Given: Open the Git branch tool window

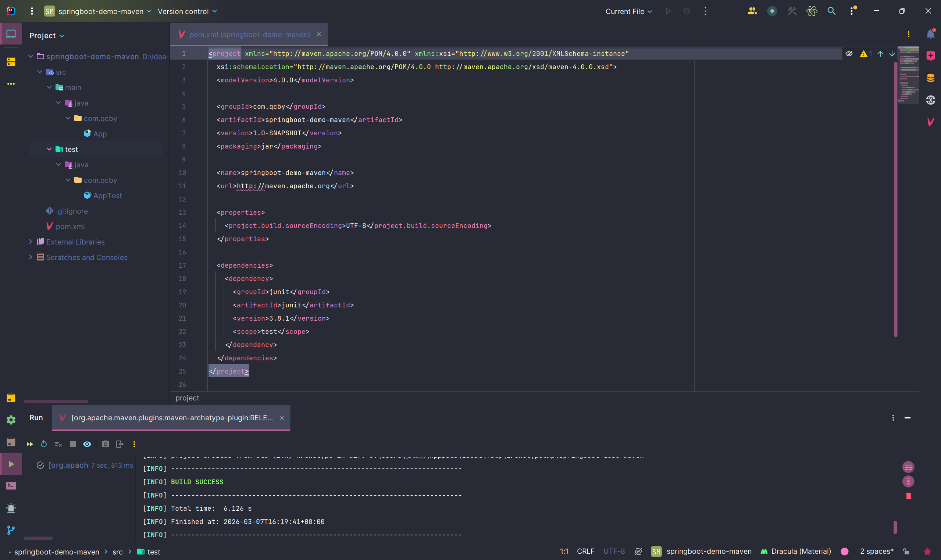Looking at the screenshot, I should [x=11, y=530].
